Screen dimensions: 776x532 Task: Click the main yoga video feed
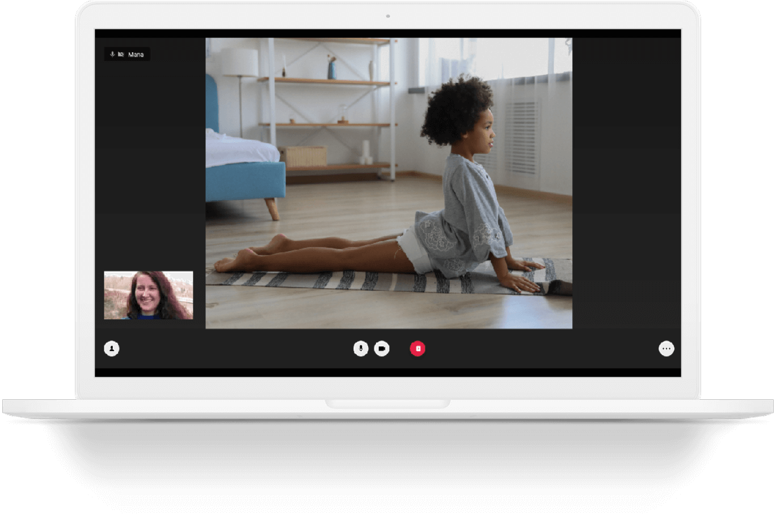(x=389, y=183)
